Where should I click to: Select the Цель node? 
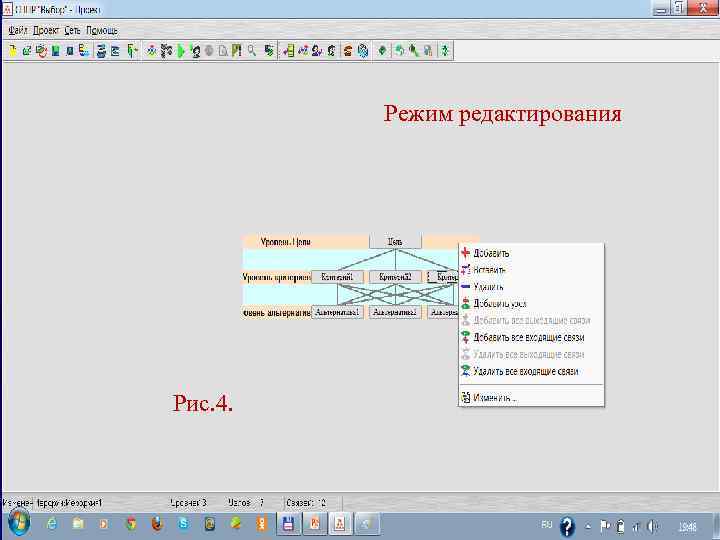click(x=395, y=242)
